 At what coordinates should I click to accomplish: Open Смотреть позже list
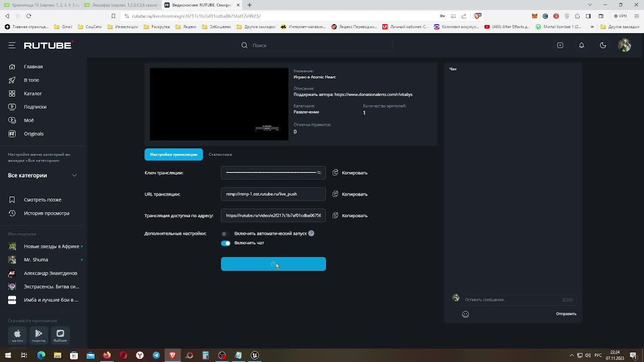43,200
